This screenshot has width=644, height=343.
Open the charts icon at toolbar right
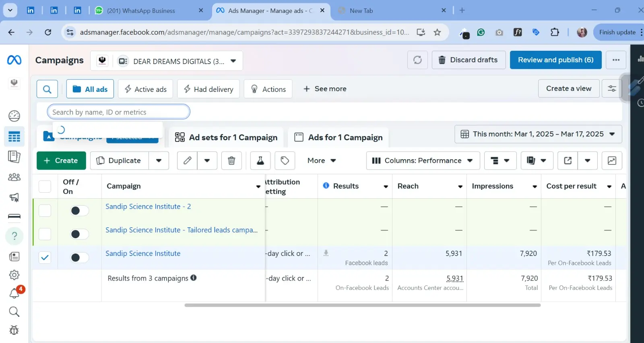pyautogui.click(x=612, y=160)
